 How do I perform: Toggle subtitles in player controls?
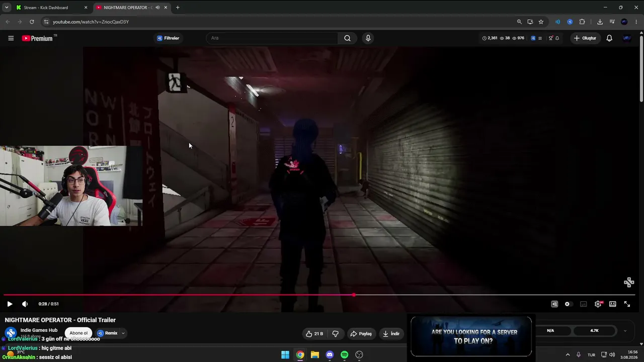(583, 304)
